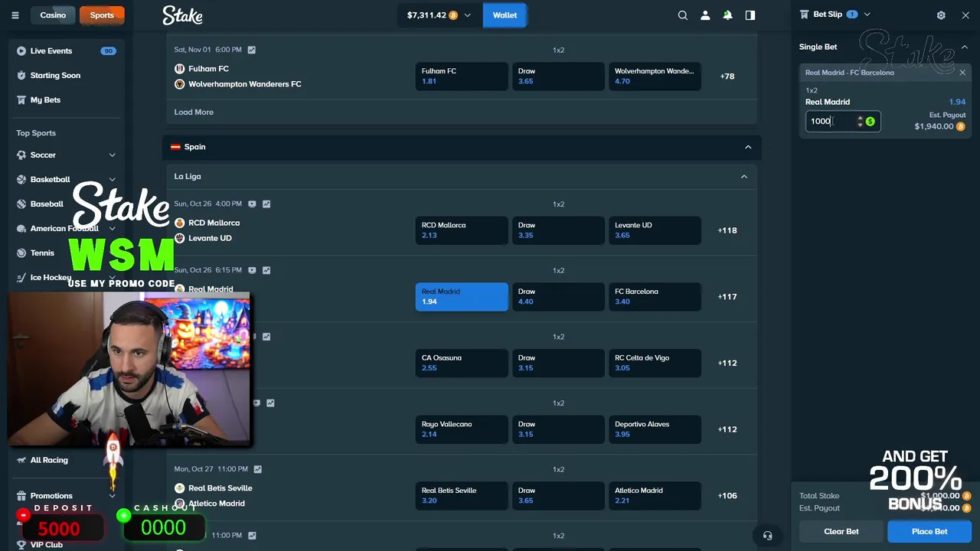The image size is (980, 551).
Task: Click the Stake logo
Action: (x=182, y=15)
